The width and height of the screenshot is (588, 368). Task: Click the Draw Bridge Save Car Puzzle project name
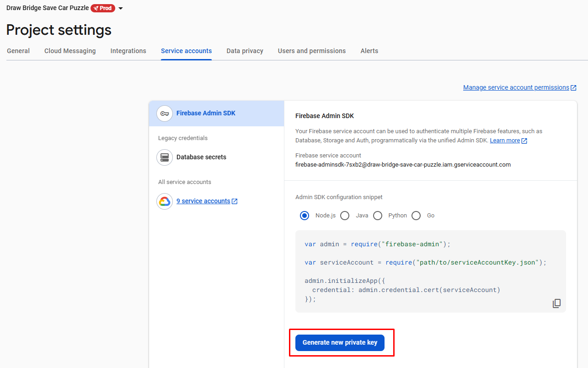pyautogui.click(x=48, y=8)
